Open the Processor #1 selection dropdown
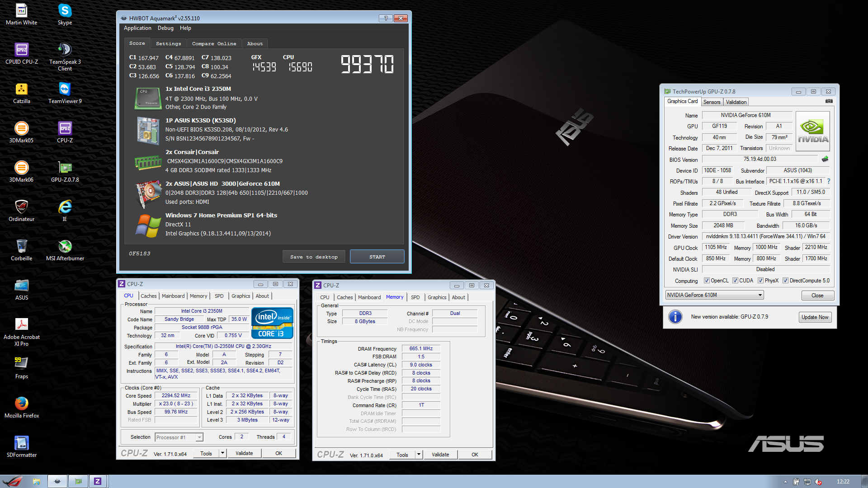The width and height of the screenshot is (868, 488). coord(179,437)
